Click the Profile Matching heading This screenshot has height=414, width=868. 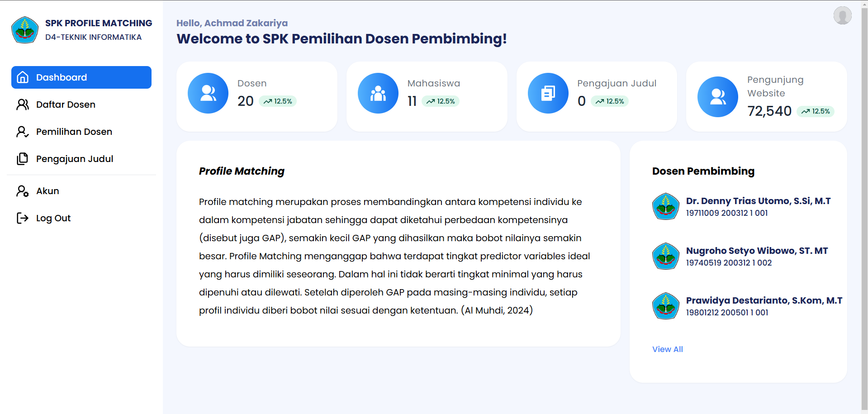(x=242, y=171)
